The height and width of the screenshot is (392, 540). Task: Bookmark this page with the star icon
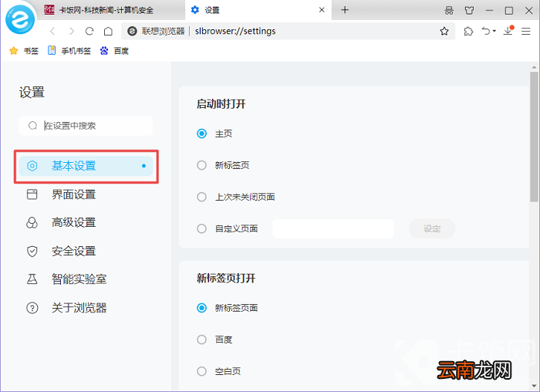(444, 32)
